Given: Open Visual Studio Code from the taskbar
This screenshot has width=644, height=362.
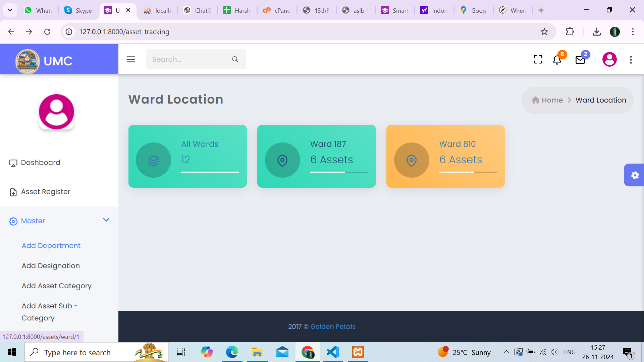Looking at the screenshot, I should pyautogui.click(x=333, y=352).
